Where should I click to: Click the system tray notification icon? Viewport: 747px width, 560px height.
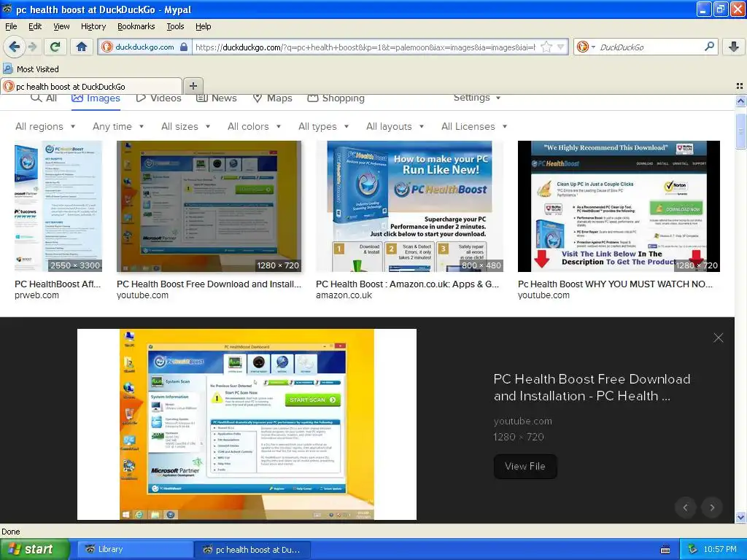[692, 549]
